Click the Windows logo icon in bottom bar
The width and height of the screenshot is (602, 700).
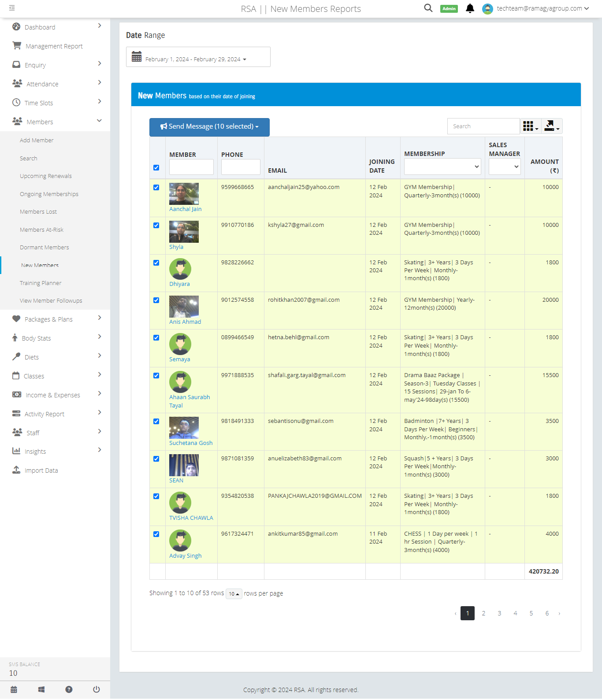[41, 689]
